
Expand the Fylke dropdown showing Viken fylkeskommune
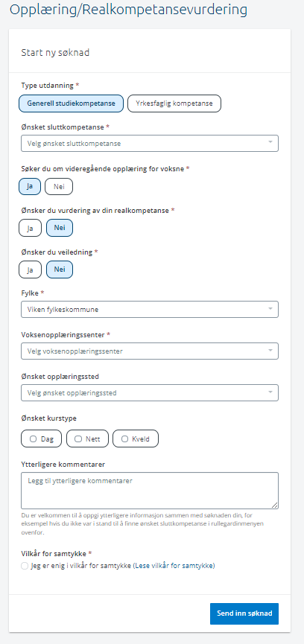pyautogui.click(x=150, y=309)
